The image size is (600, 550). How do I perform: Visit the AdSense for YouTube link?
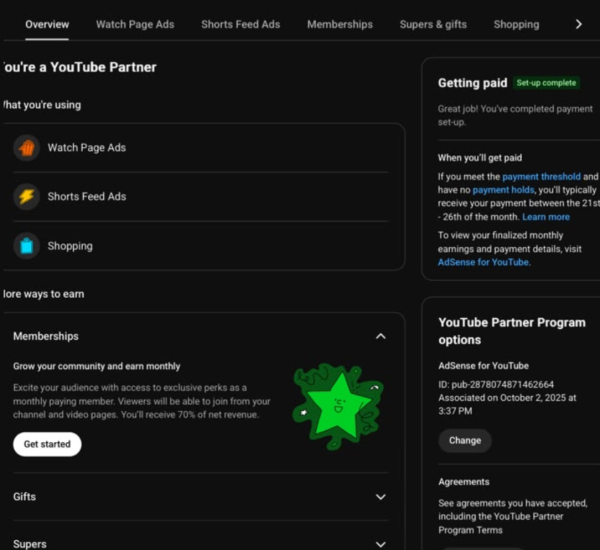[484, 262]
